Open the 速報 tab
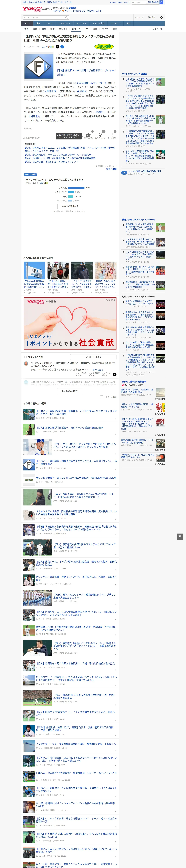The height and width of the screenshot is (868, 186). coord(38,24)
